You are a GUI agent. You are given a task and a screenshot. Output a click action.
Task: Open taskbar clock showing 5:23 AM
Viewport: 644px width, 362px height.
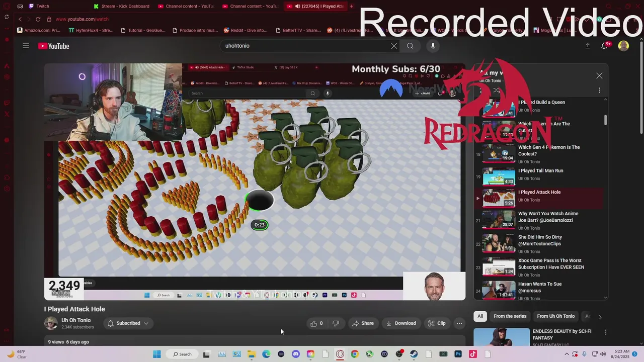pyautogui.click(x=621, y=354)
